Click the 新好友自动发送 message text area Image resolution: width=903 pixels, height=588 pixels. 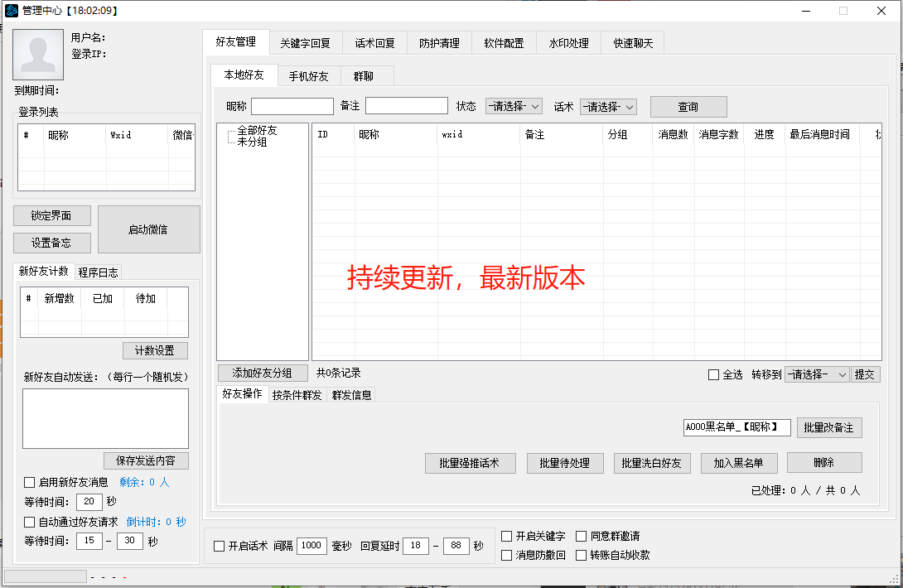(105, 419)
